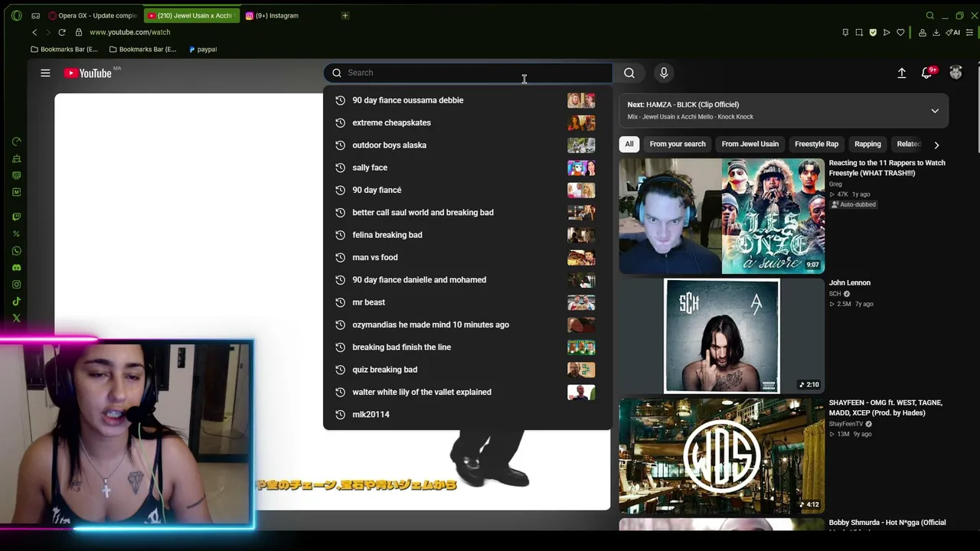This screenshot has width=980, height=551.
Task: Open the first Bookmarks Bar folder
Action: click(x=64, y=49)
